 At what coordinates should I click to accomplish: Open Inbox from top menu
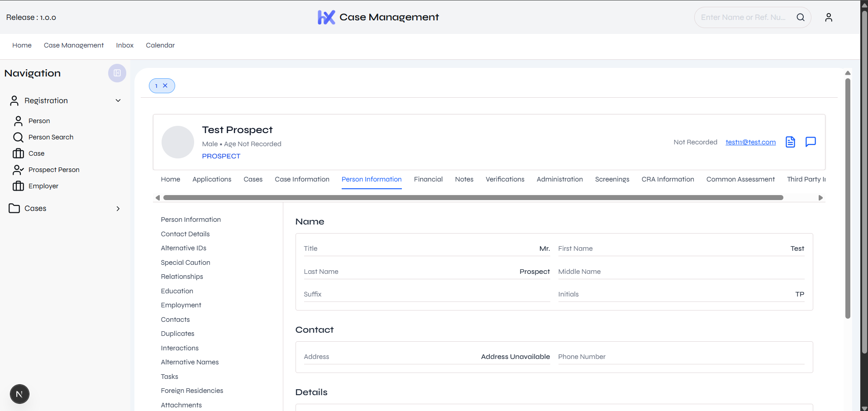(x=124, y=45)
